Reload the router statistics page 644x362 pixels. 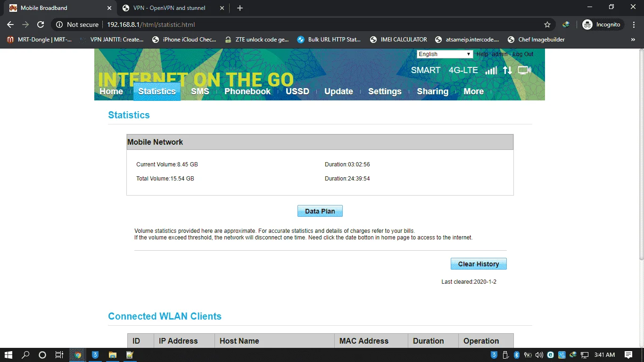[41, 25]
